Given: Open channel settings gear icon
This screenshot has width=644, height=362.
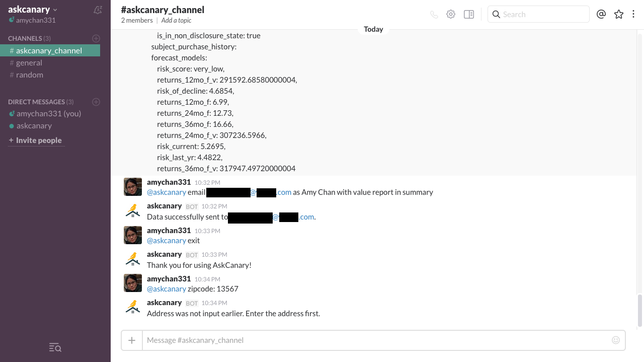Looking at the screenshot, I should (451, 14).
